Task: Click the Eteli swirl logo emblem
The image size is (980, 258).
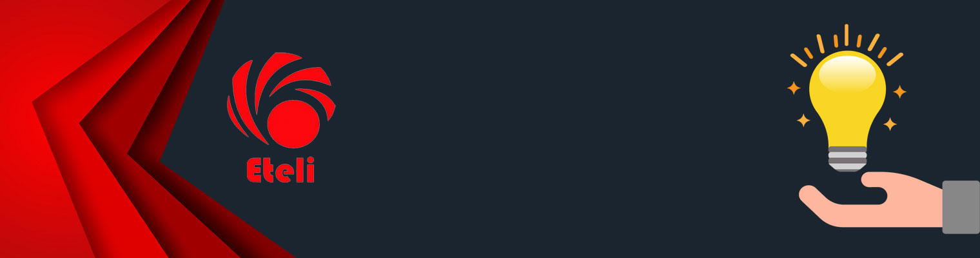Action: tap(281, 100)
